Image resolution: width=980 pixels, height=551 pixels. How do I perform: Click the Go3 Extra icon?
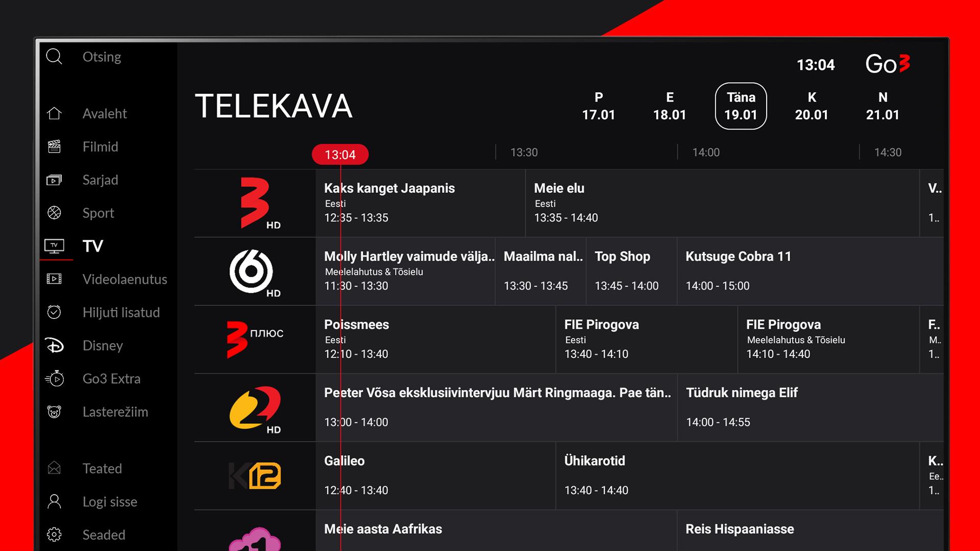[56, 378]
